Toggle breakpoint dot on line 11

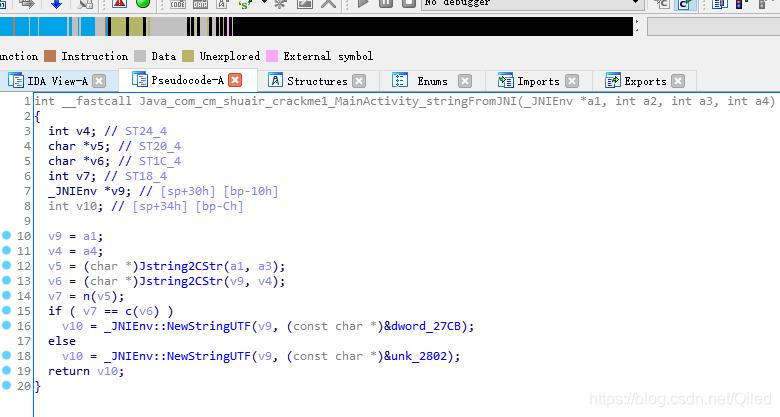coord(6,250)
